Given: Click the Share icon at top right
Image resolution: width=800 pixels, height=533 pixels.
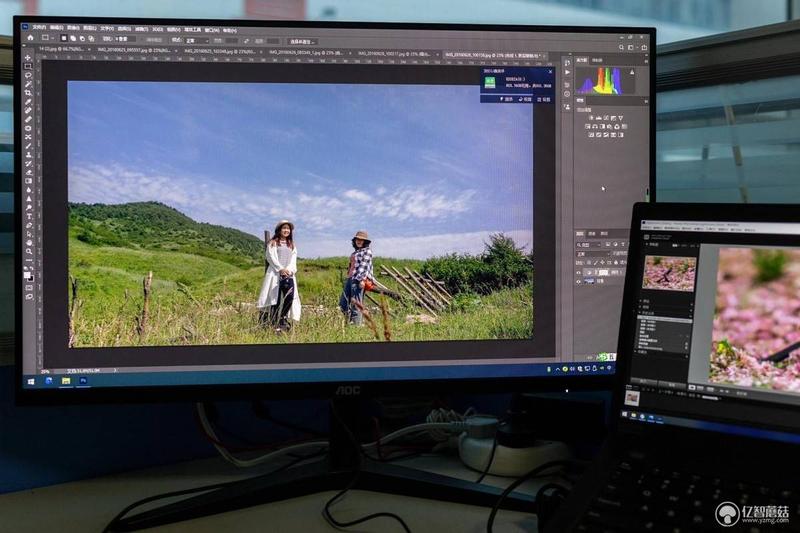Looking at the screenshot, I should 644,47.
